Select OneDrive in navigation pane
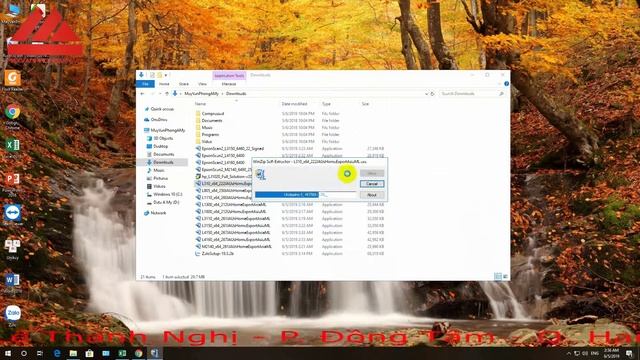This screenshot has height=360, width=640. 159,120
